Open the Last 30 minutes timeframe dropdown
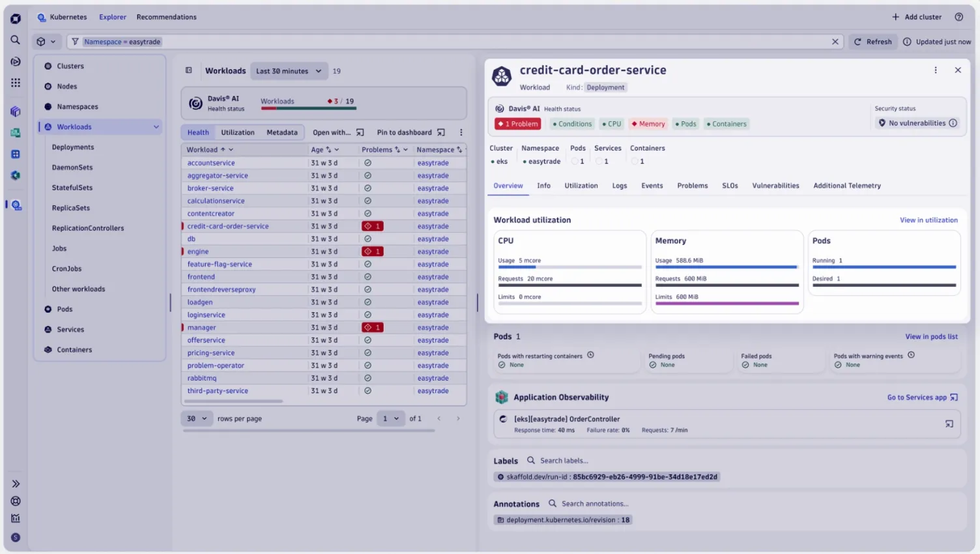The image size is (980, 554). 289,71
